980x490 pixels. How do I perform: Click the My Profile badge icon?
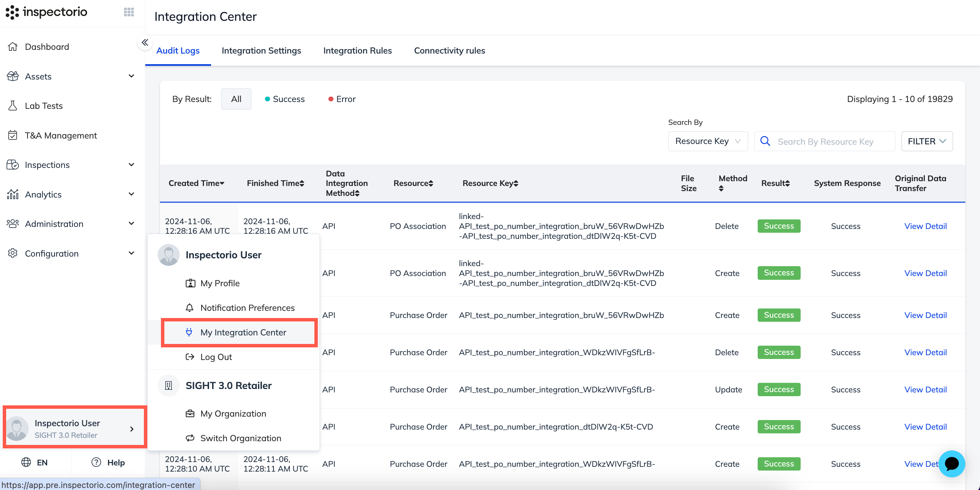190,283
